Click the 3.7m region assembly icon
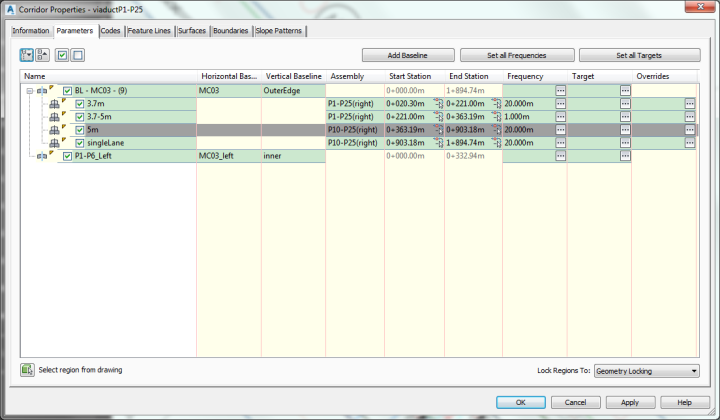Screen dimensions: 720x420 point(54,104)
